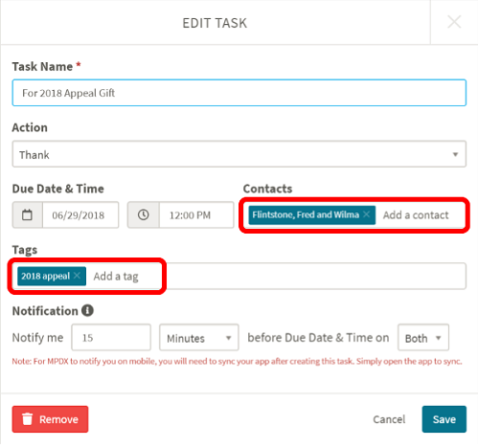
Task: Click the Notify me number field
Action: (111, 338)
